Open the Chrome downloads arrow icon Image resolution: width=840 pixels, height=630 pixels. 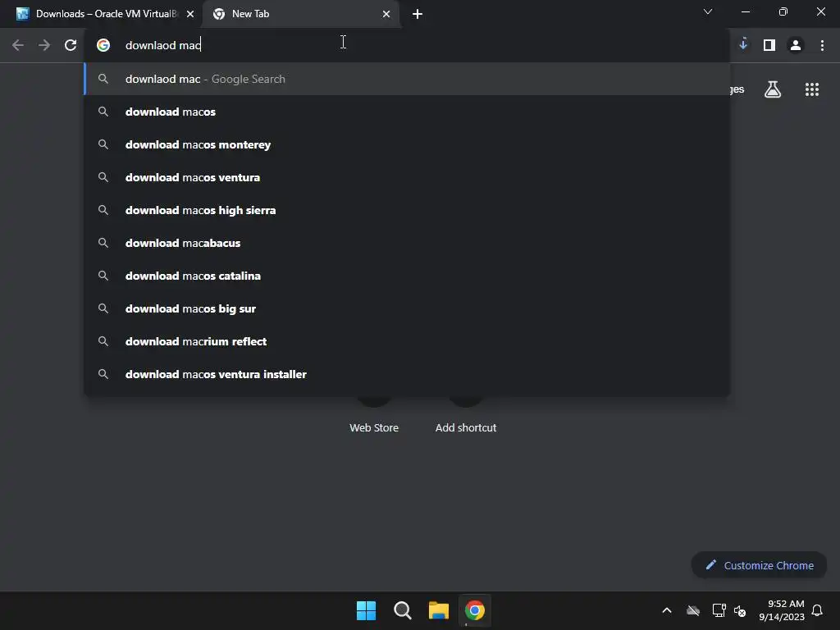click(743, 44)
